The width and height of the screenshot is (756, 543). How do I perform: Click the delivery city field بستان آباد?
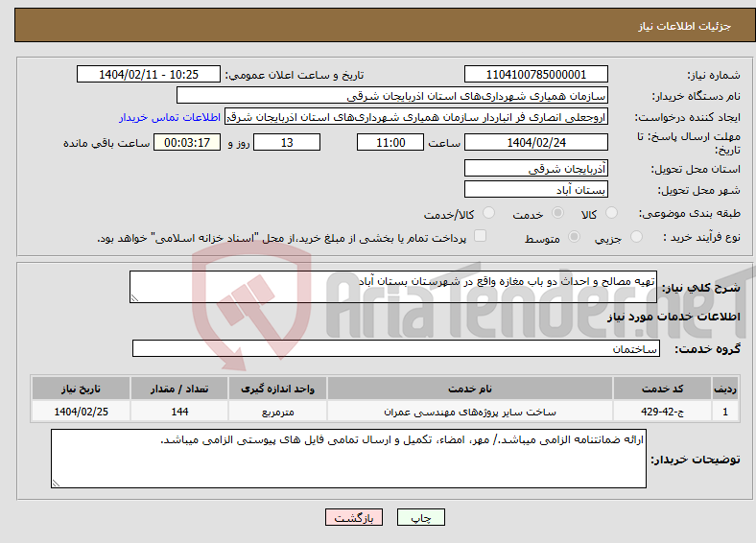pyautogui.click(x=535, y=189)
